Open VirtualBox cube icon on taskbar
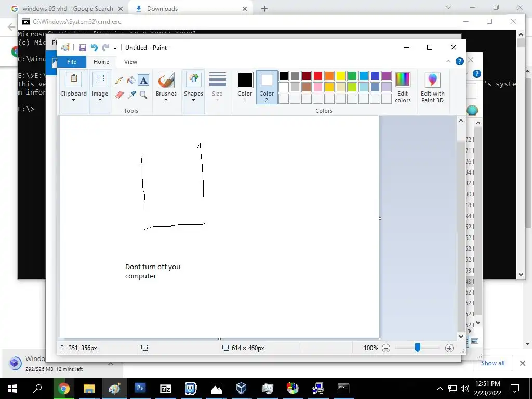 pyautogui.click(x=241, y=389)
